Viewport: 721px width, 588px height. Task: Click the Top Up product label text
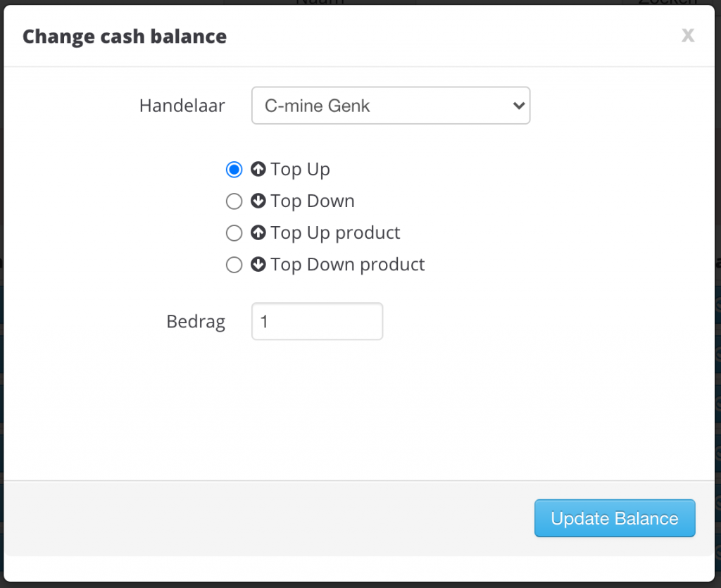pos(335,233)
